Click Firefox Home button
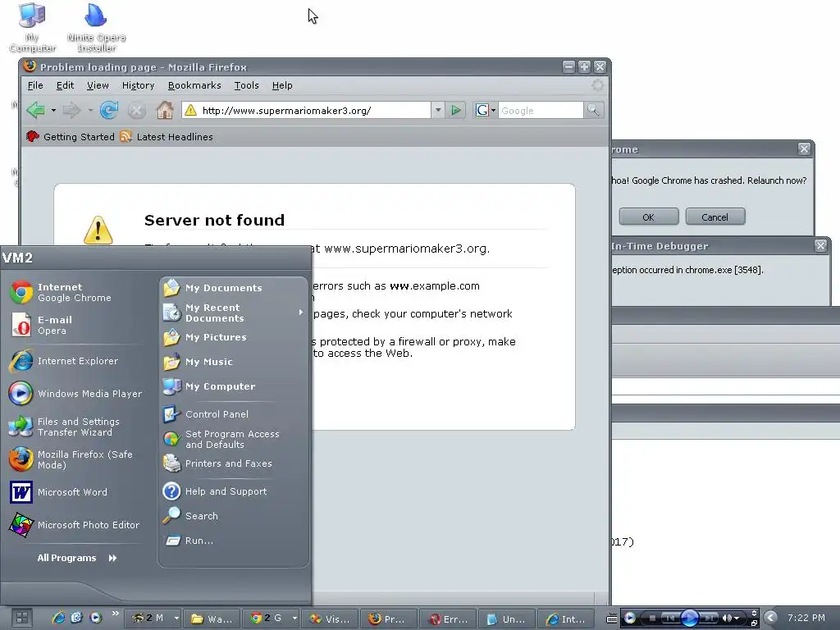Screen dimensions: 840x630 pyautogui.click(x=164, y=111)
